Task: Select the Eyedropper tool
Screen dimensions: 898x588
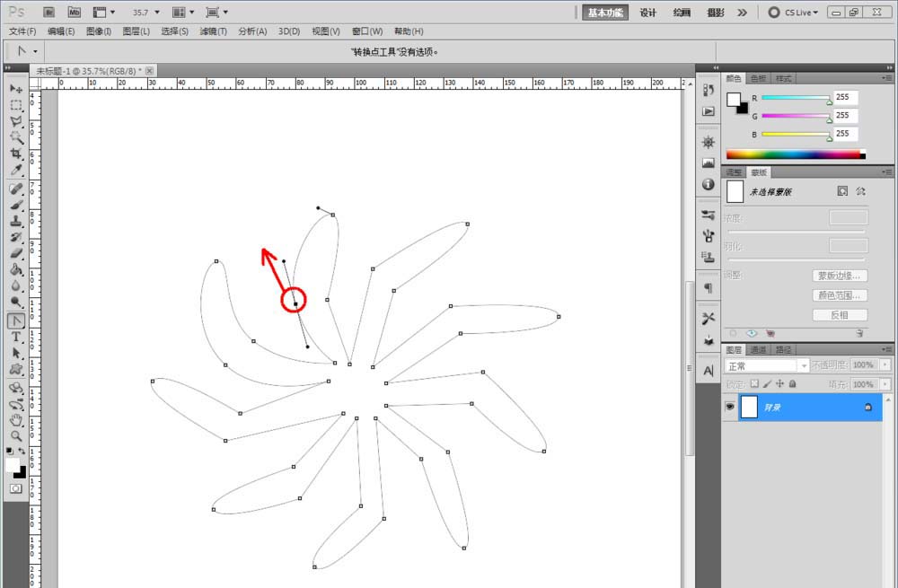Action: [16, 170]
